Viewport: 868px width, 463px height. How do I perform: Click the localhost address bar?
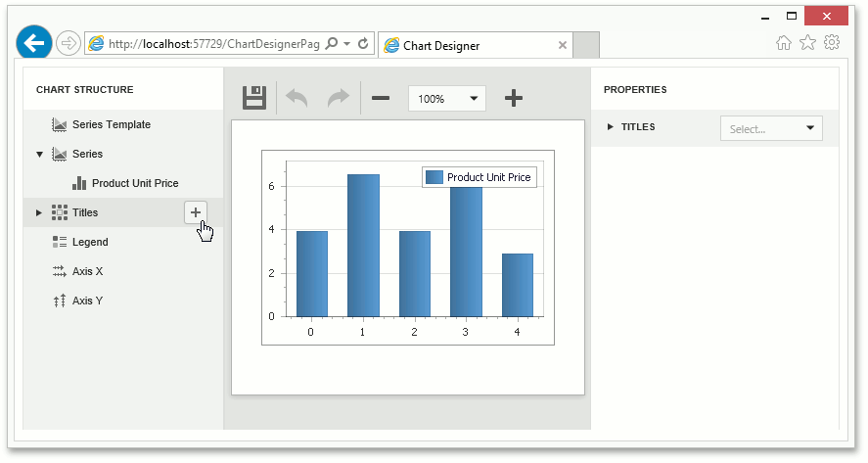point(214,44)
